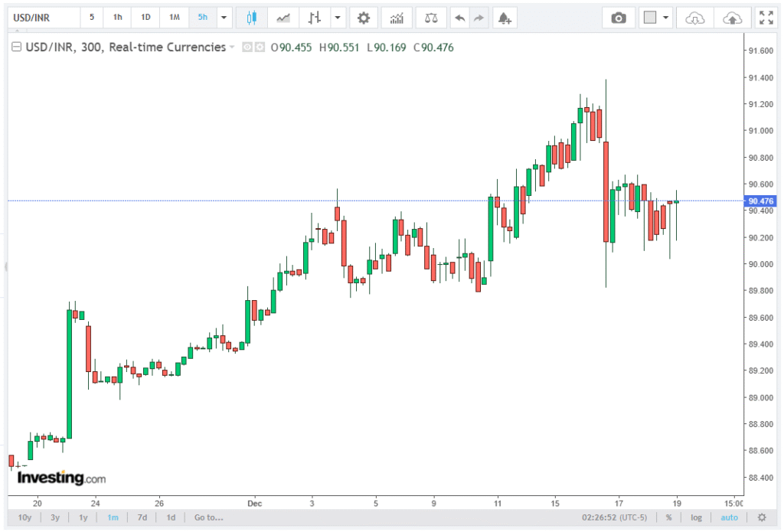Viewport: 784px width, 532px height.
Task: Open chart properties gear in top toolbar
Action: [364, 17]
